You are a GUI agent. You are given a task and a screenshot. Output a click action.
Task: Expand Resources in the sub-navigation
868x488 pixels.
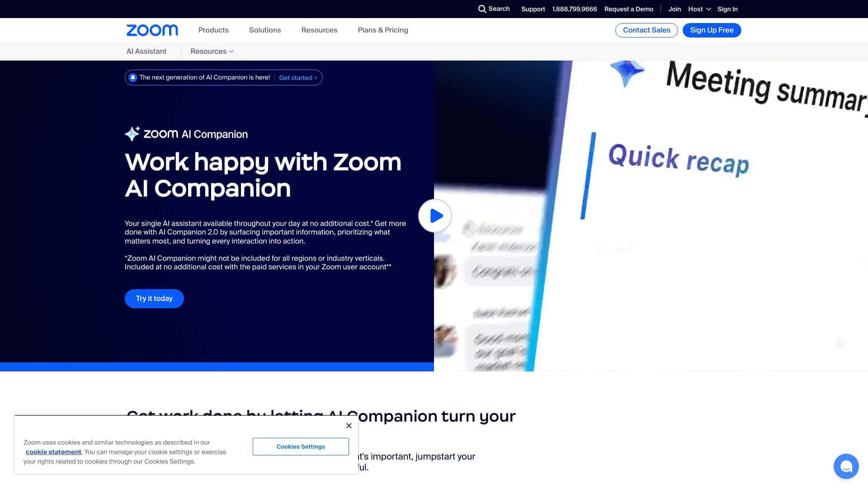click(x=211, y=51)
